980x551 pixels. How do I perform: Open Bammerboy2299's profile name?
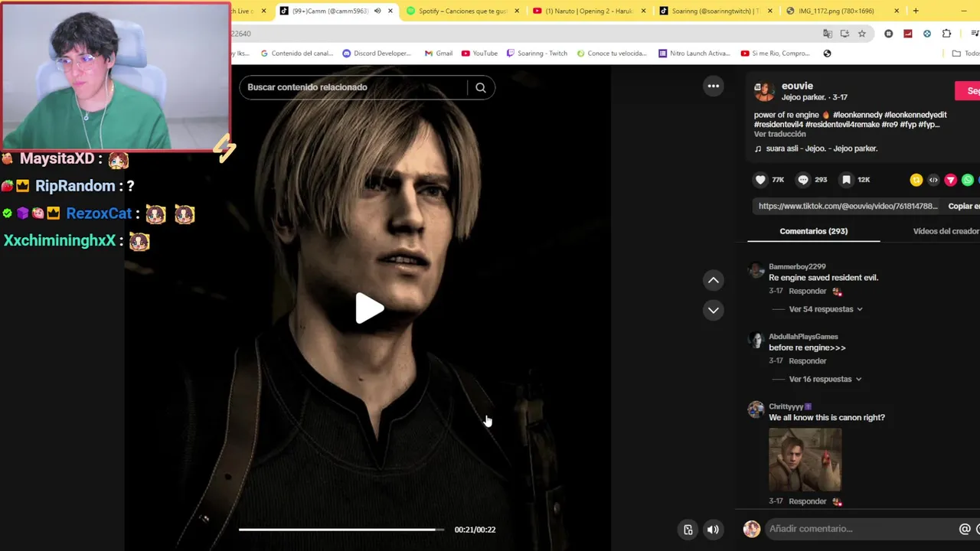[797, 266]
